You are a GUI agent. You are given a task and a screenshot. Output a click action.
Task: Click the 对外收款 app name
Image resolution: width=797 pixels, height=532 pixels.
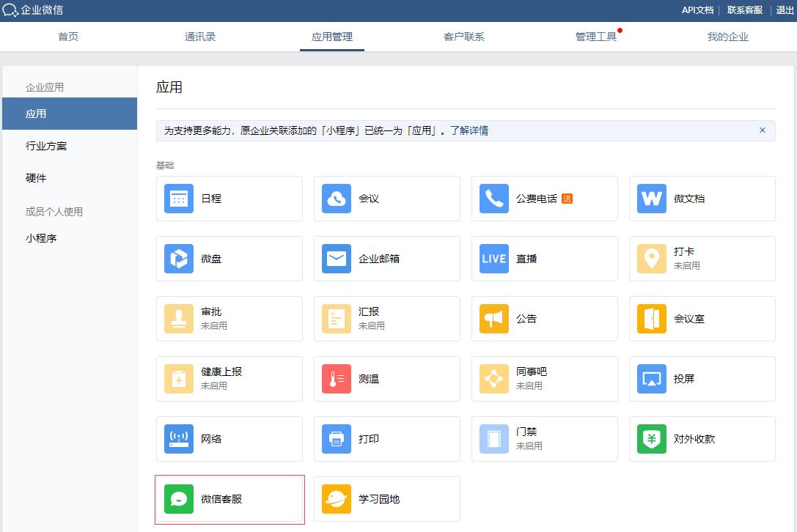[x=694, y=438]
